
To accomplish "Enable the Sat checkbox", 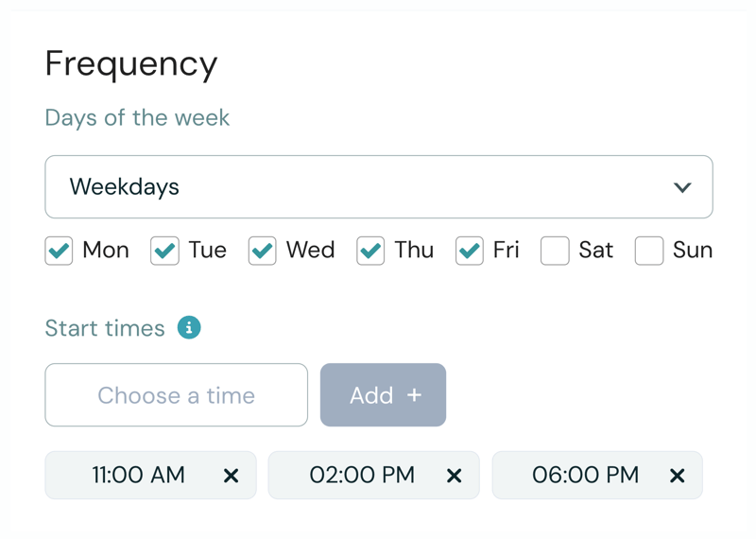I will pyautogui.click(x=555, y=251).
